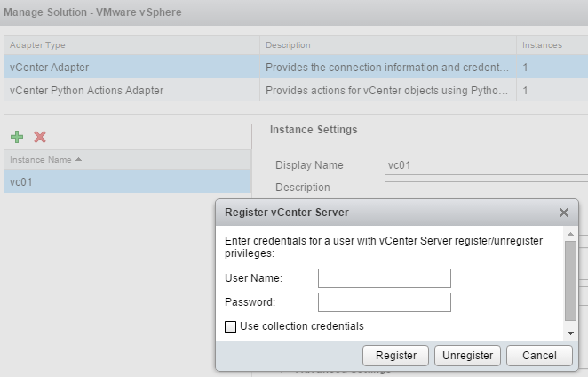Viewport: 588px width, 377px height.
Task: Focus the Password input field
Action: tap(384, 302)
